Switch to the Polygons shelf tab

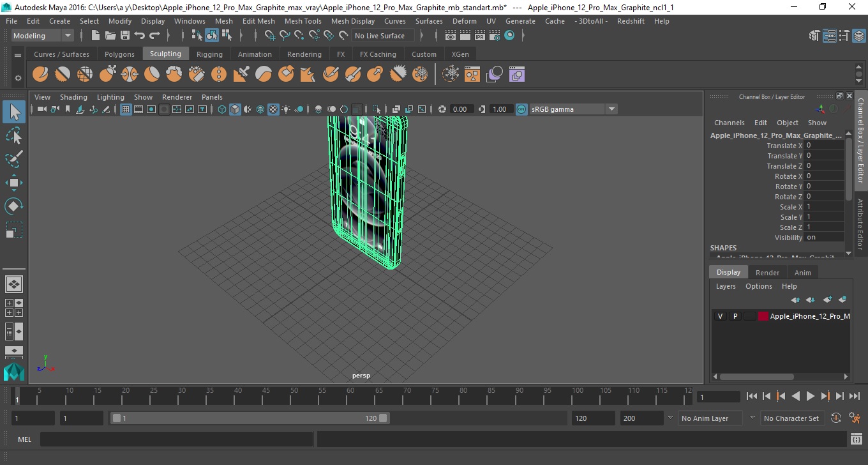pos(119,54)
